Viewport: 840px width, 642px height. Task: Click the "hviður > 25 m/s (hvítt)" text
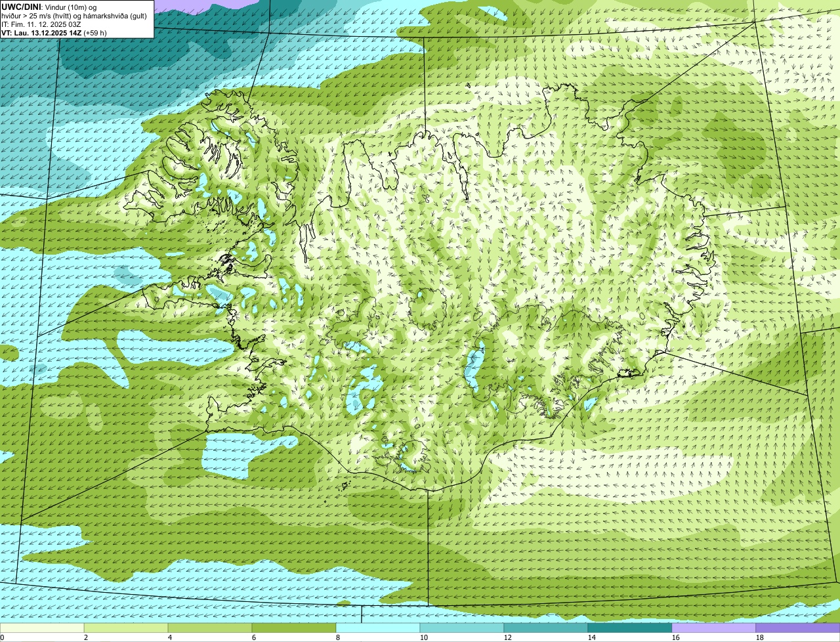point(37,16)
